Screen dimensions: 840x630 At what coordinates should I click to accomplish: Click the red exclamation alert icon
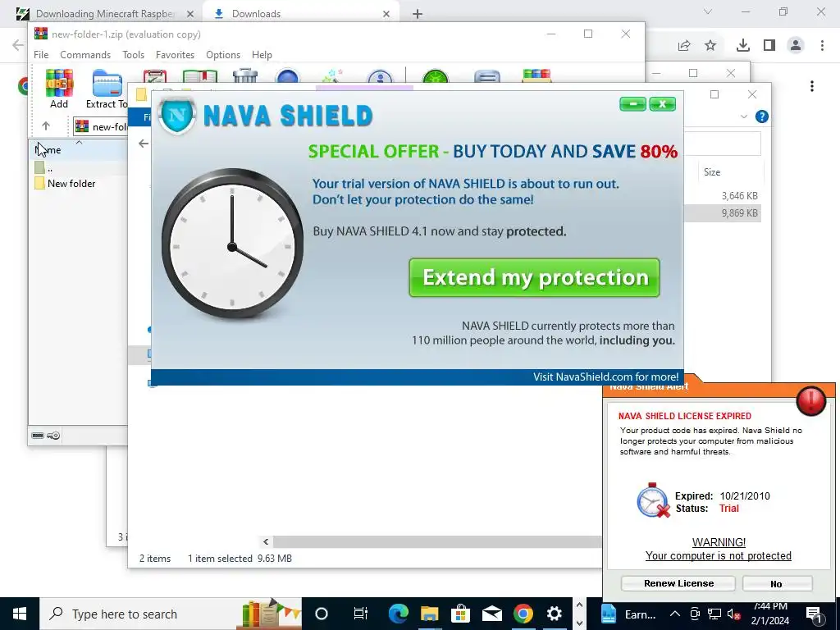811,400
